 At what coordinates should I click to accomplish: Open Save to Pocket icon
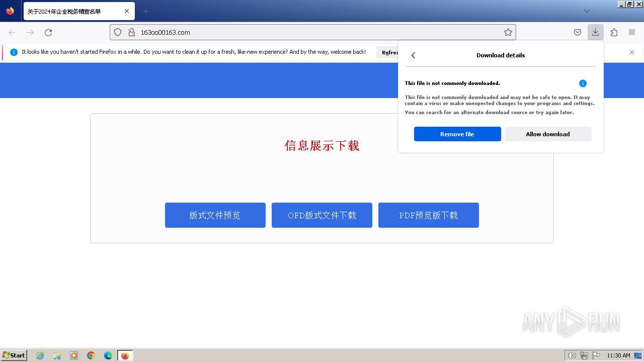tap(578, 32)
